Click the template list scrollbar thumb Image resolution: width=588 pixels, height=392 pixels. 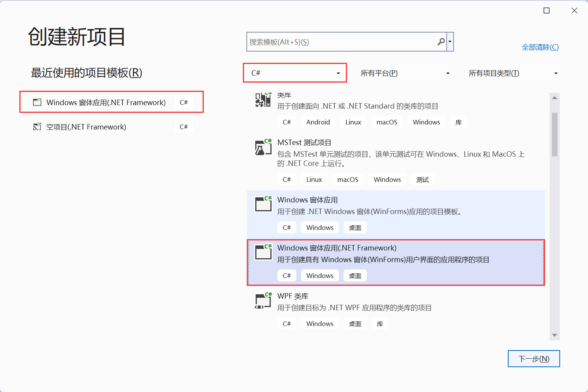pos(555,134)
